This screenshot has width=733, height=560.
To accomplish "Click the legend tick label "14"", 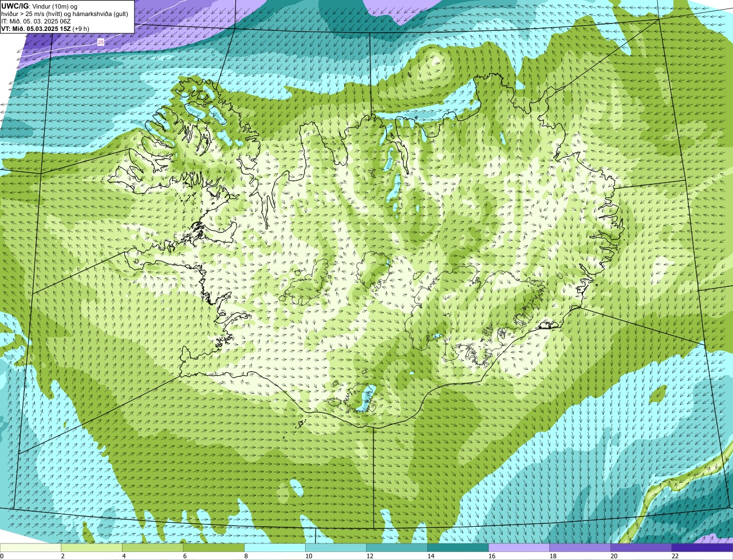I will coord(431,556).
